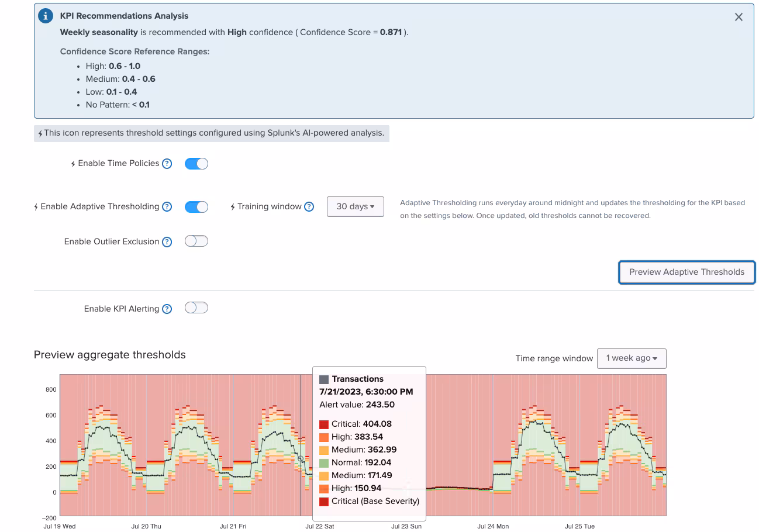Disable the Time Policies toggle

(196, 164)
